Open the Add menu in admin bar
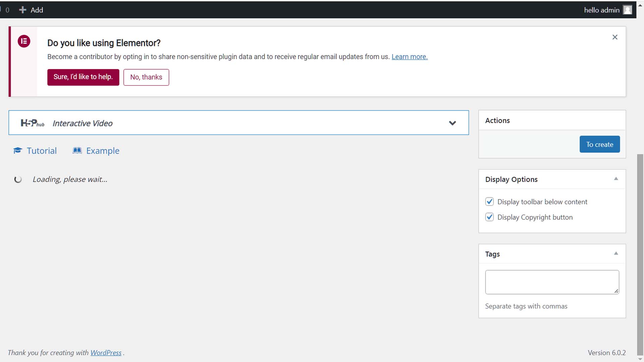Viewport: 644px width, 362px height. coord(31,10)
